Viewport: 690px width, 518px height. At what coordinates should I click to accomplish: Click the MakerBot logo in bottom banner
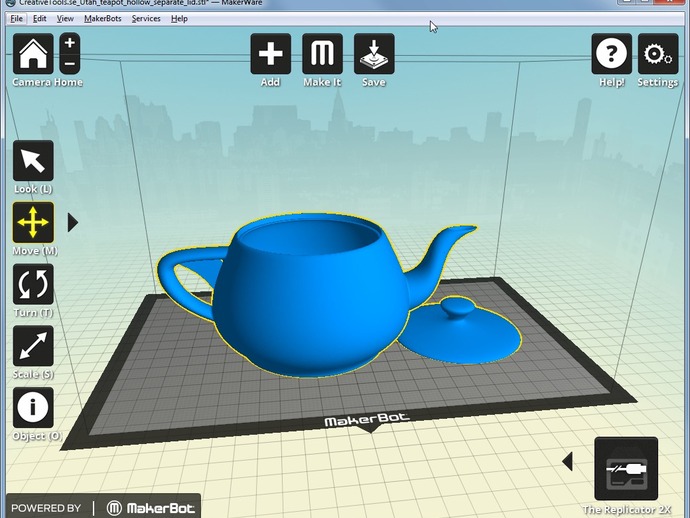pyautogui.click(x=150, y=508)
